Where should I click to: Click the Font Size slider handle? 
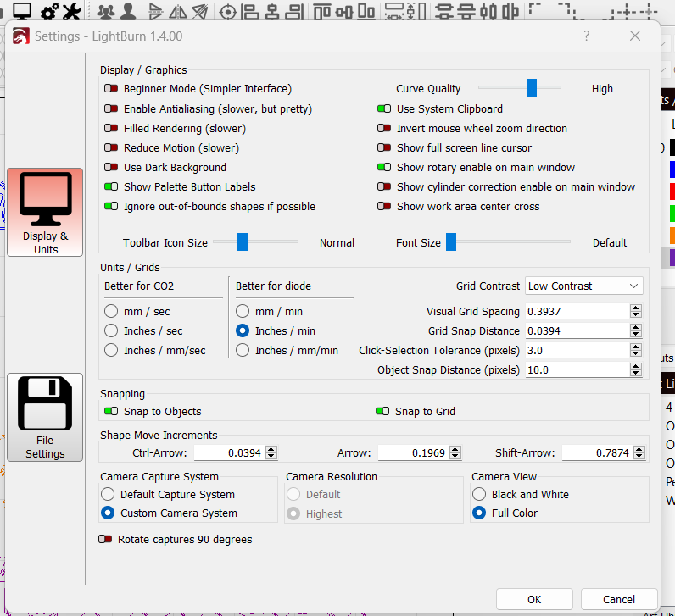click(451, 242)
